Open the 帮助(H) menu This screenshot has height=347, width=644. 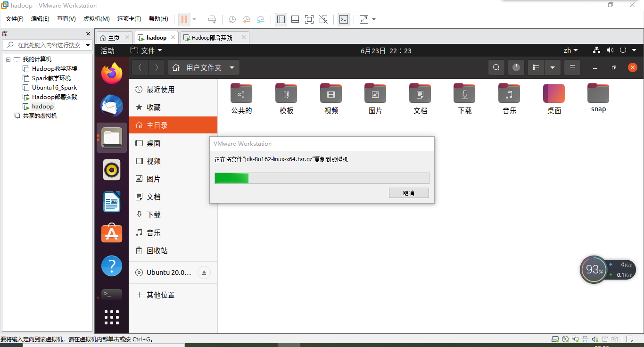(x=158, y=19)
